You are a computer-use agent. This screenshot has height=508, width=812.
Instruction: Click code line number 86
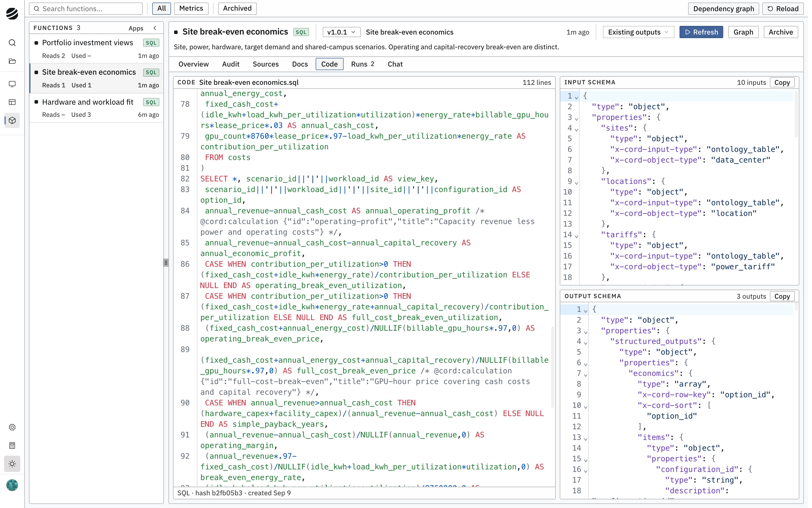click(185, 264)
